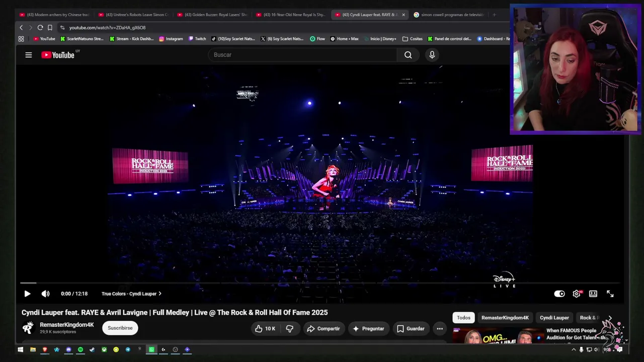Open the Instagram bookmark
Image resolution: width=644 pixels, height=362 pixels.
171,39
